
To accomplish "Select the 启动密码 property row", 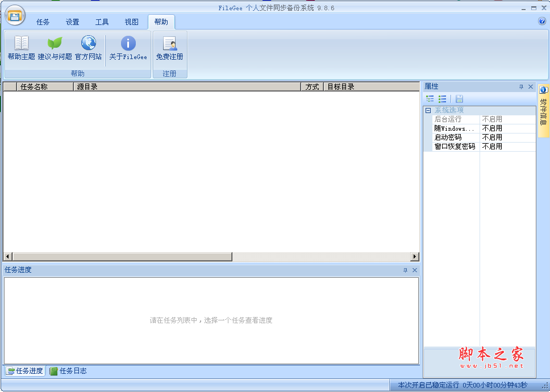I will click(x=480, y=138).
